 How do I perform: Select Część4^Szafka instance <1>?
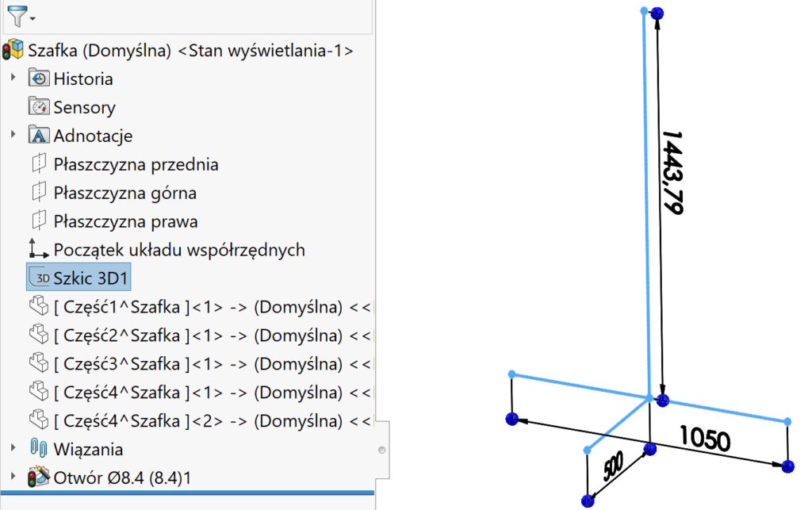198,392
